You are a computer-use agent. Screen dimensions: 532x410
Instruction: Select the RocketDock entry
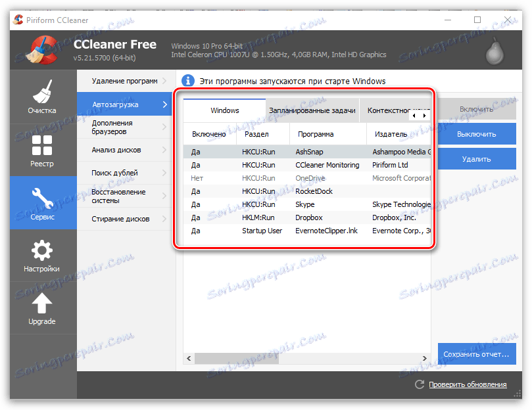pos(307,191)
